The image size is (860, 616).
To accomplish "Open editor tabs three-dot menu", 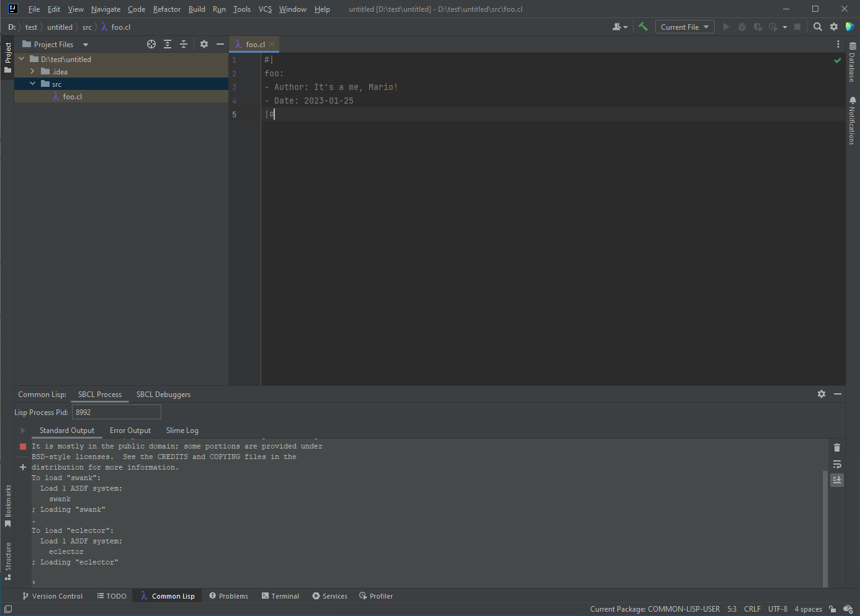I will (838, 44).
